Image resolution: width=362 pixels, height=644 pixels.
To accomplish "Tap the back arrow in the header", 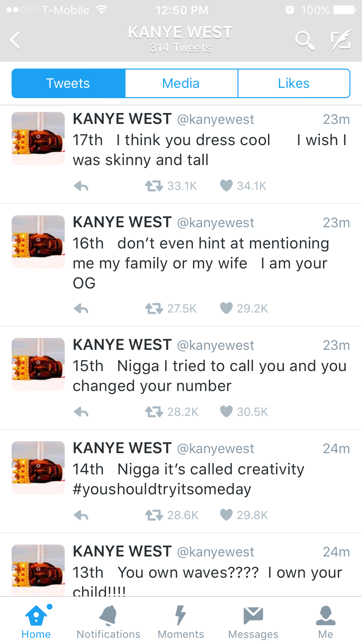I will click(15, 40).
